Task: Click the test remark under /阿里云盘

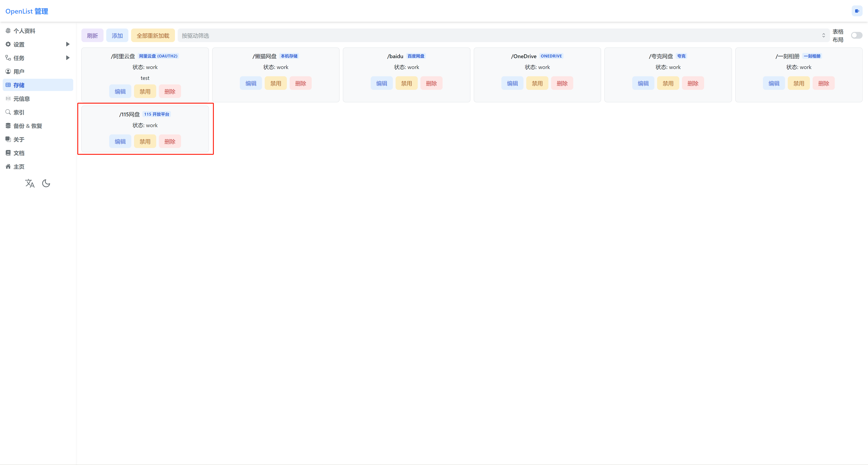Action: click(145, 78)
